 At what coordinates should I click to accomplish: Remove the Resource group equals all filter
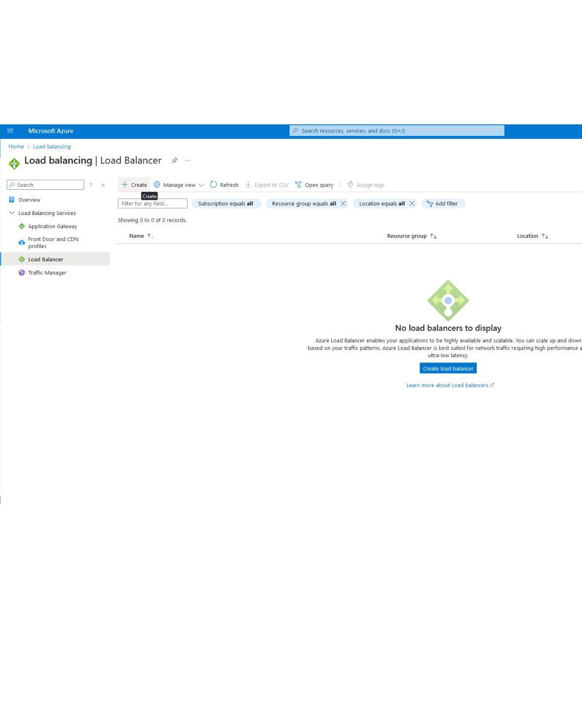pyautogui.click(x=343, y=204)
